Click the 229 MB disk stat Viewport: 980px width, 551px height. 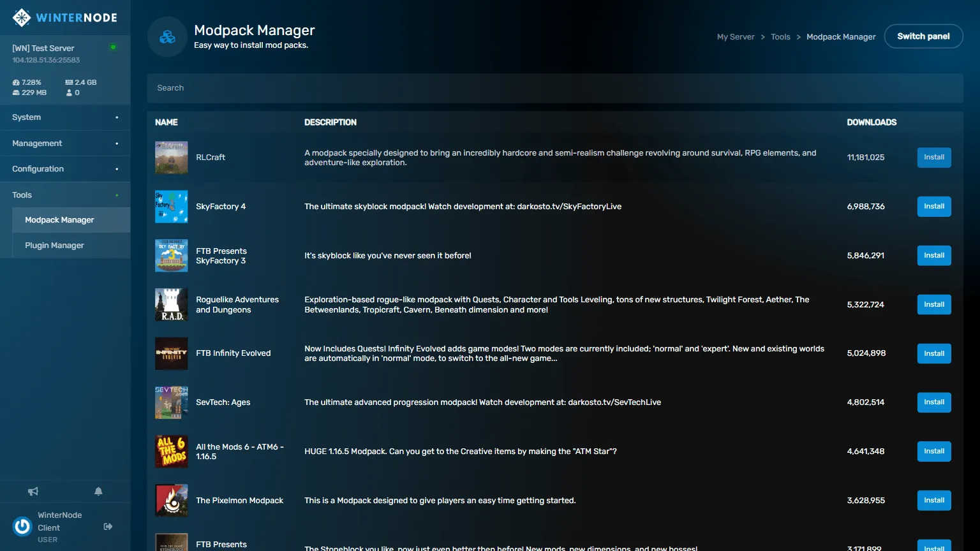(x=29, y=92)
